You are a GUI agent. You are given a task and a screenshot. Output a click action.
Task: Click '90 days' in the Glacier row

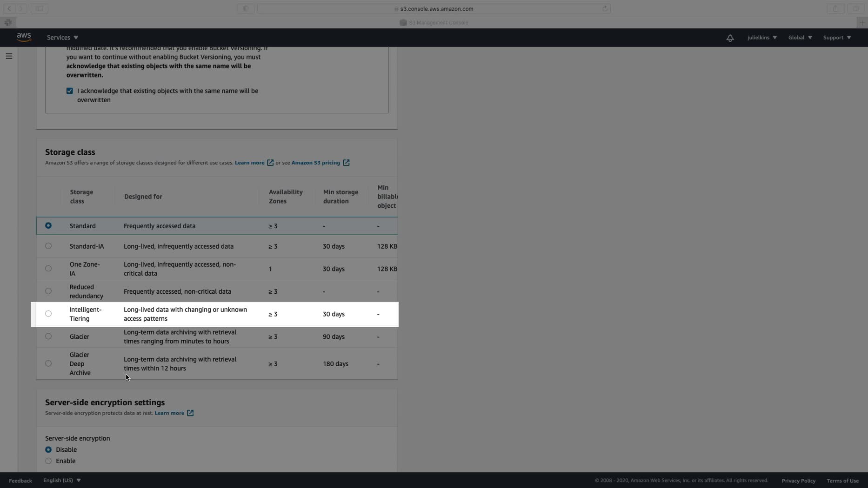tap(334, 336)
